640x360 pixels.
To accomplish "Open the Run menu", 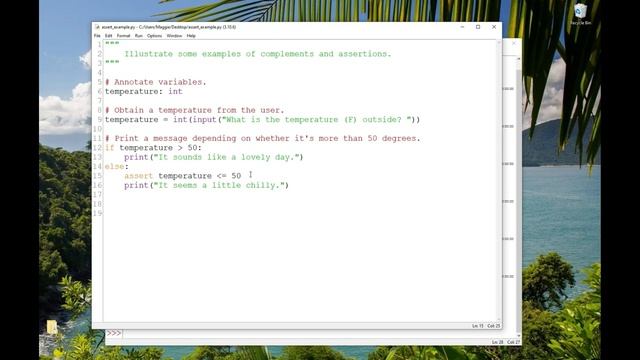I will click(139, 36).
